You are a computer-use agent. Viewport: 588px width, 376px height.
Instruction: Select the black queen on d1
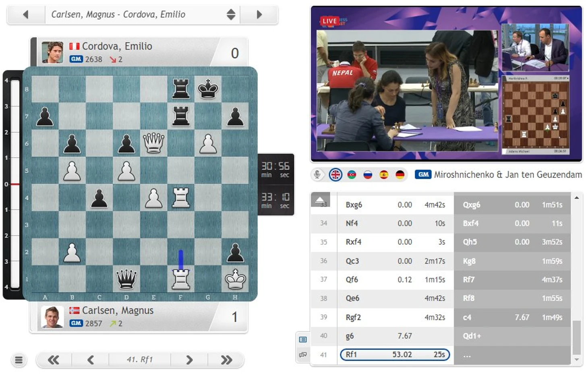click(126, 279)
